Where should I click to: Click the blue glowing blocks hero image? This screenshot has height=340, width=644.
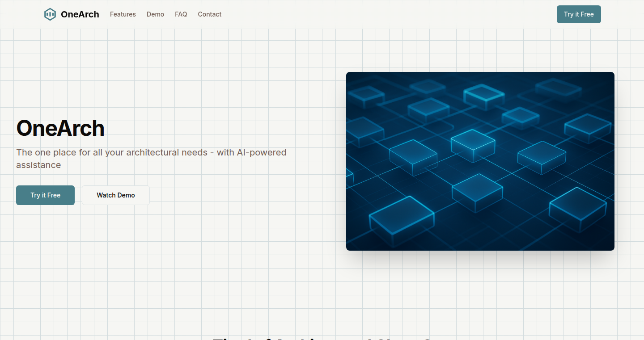pos(480,161)
